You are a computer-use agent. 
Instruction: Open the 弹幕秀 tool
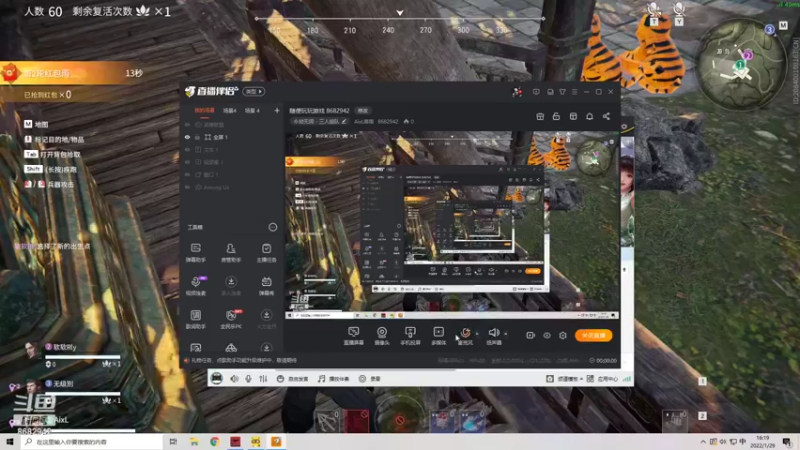266,286
